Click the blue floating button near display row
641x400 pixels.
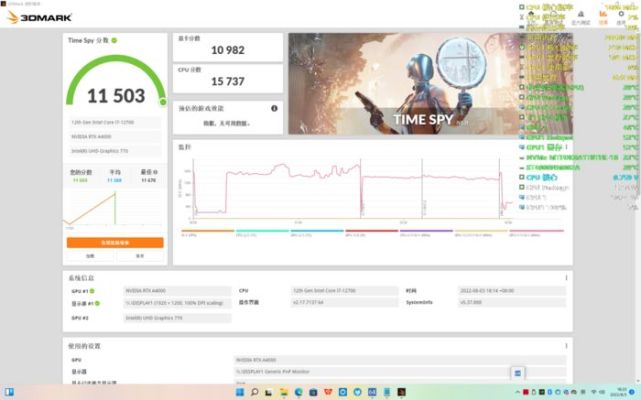pos(518,373)
